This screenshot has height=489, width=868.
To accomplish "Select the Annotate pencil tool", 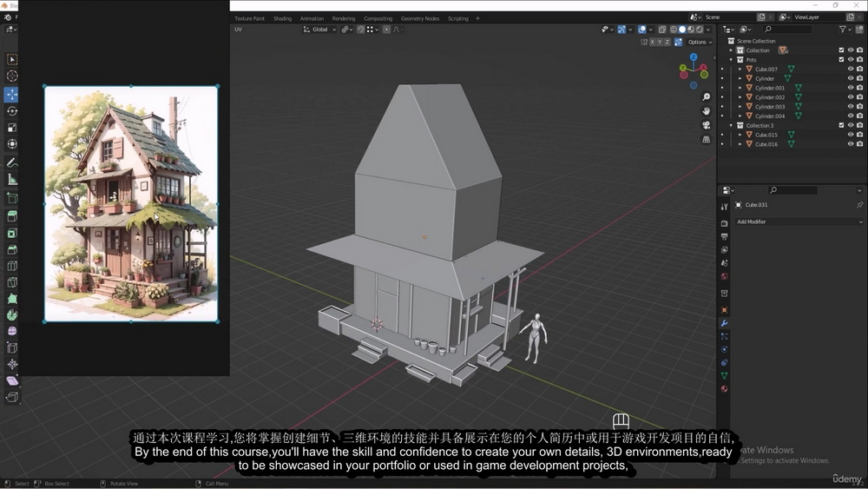I will [11, 162].
